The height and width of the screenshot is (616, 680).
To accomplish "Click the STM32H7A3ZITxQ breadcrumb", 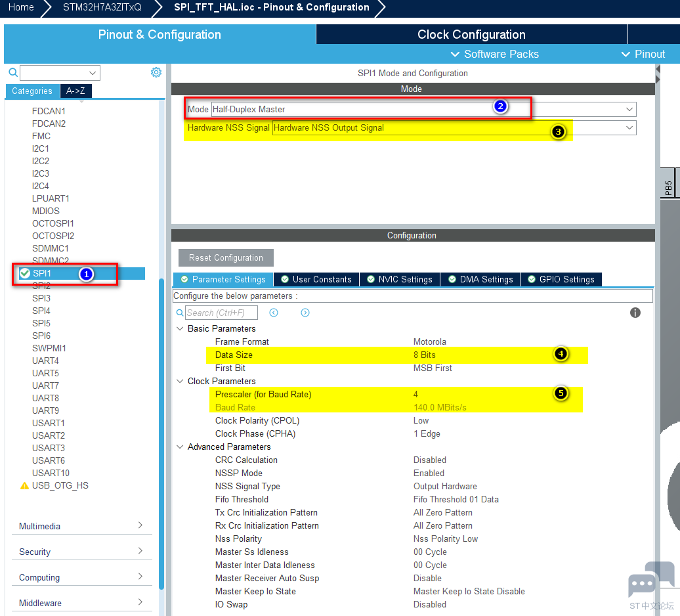I will [102, 7].
